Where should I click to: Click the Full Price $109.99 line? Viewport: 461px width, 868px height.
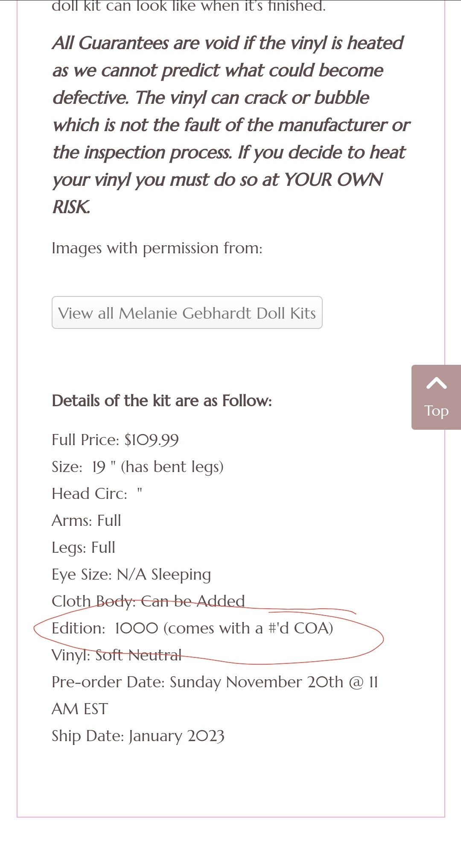pos(115,440)
